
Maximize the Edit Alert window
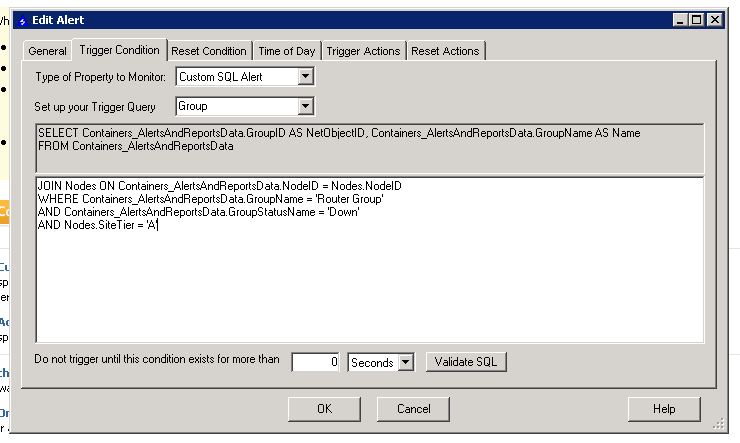[x=696, y=20]
